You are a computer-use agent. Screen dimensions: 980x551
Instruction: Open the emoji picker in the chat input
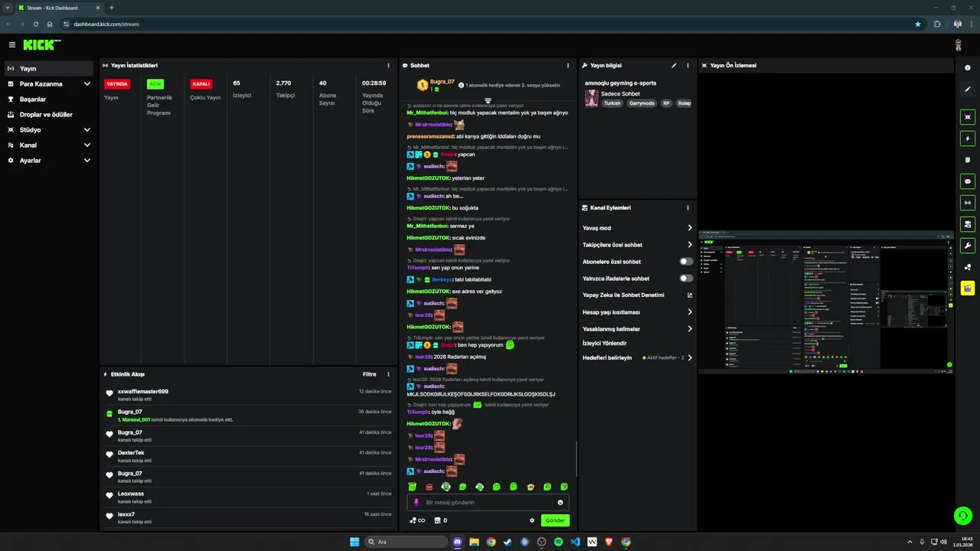click(x=560, y=503)
